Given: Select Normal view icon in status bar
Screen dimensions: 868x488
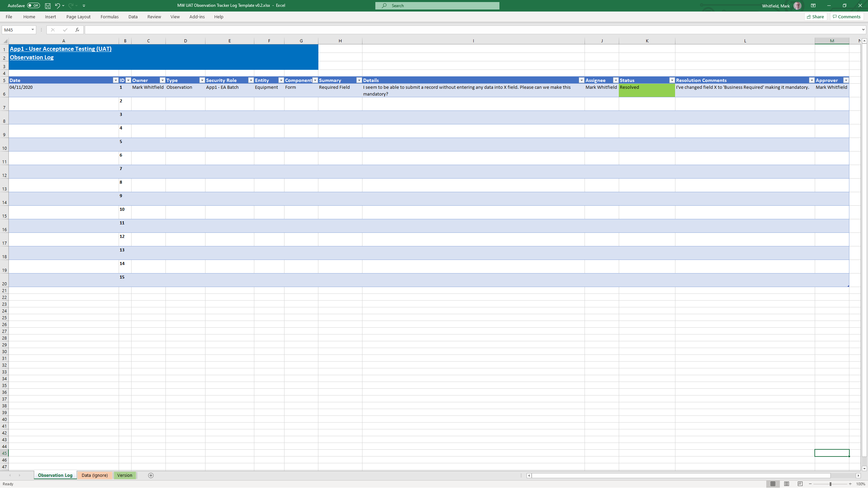Looking at the screenshot, I should pos(773,484).
